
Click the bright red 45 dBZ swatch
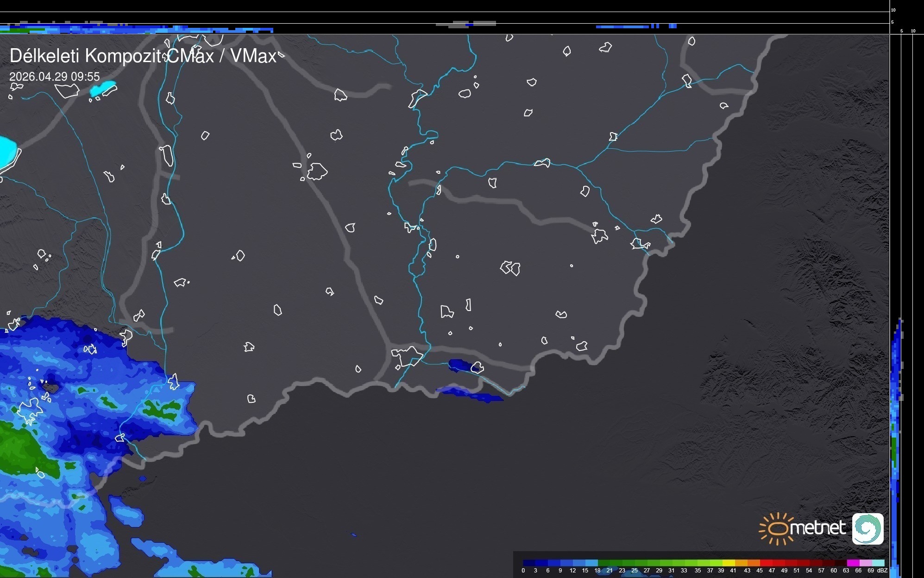click(766, 563)
